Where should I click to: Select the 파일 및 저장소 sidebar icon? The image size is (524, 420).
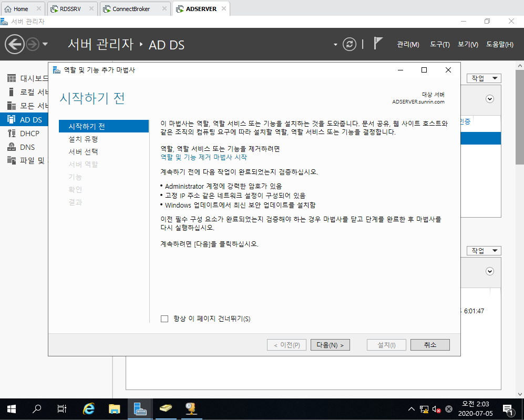(x=12, y=161)
